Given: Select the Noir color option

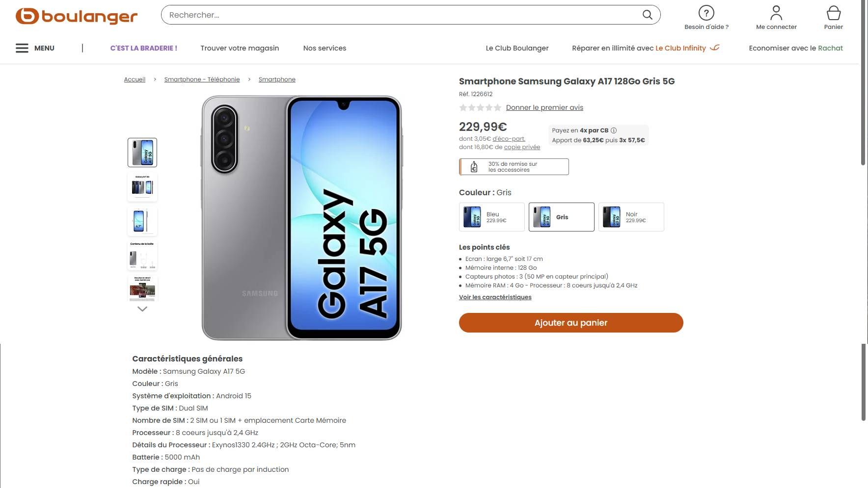Looking at the screenshot, I should point(631,217).
